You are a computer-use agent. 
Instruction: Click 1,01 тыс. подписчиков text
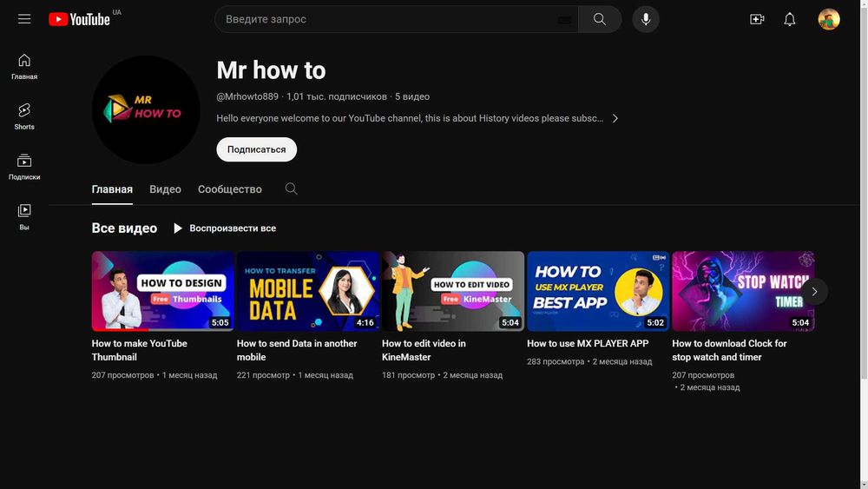pos(337,96)
